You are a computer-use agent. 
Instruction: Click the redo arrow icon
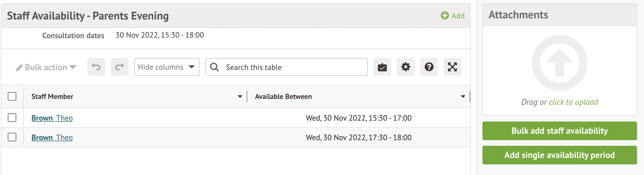pyautogui.click(x=120, y=67)
